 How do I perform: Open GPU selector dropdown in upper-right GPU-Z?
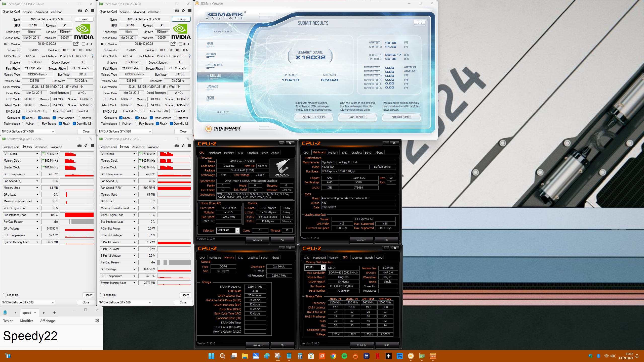[125, 131]
